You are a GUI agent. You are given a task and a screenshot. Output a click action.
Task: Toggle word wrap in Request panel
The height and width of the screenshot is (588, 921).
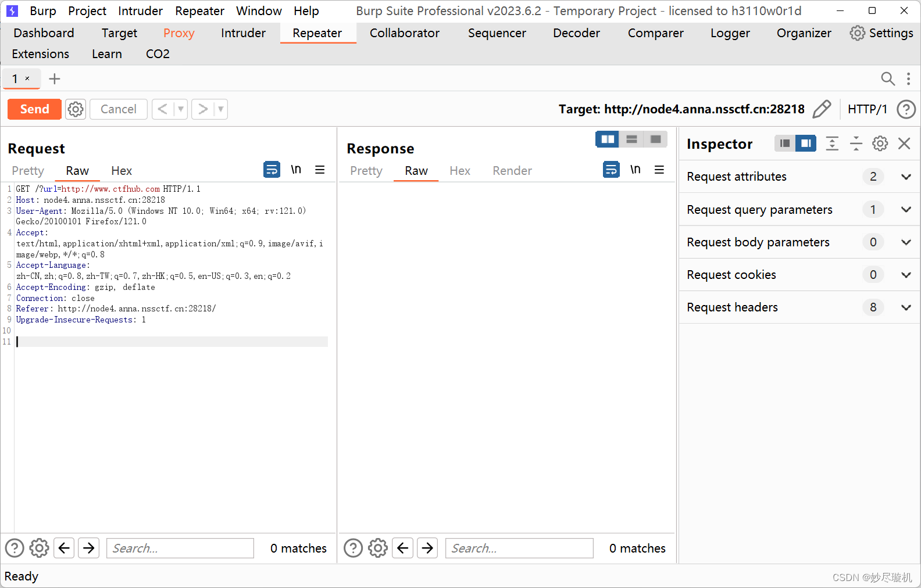[x=272, y=170]
